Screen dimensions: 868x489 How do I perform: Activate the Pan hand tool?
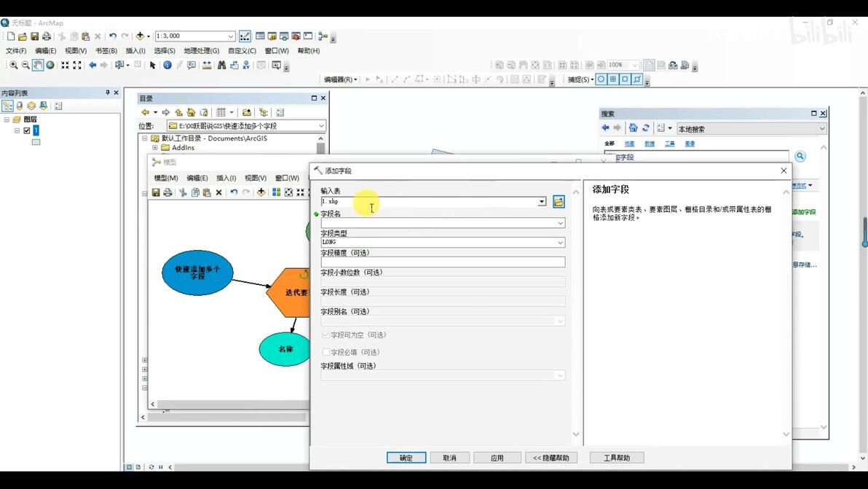(38, 65)
